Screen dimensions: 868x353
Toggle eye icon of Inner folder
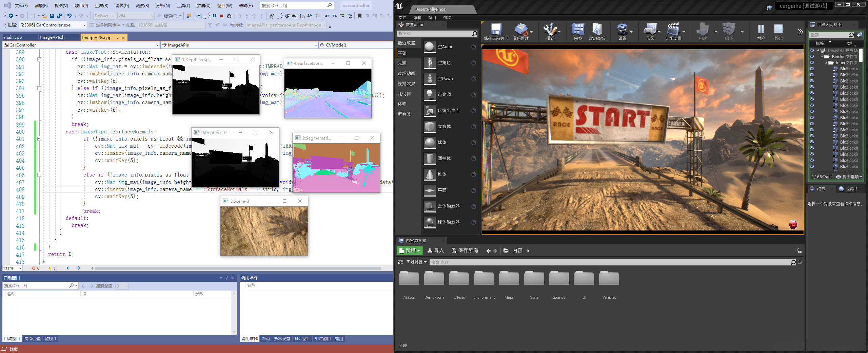[x=812, y=63]
